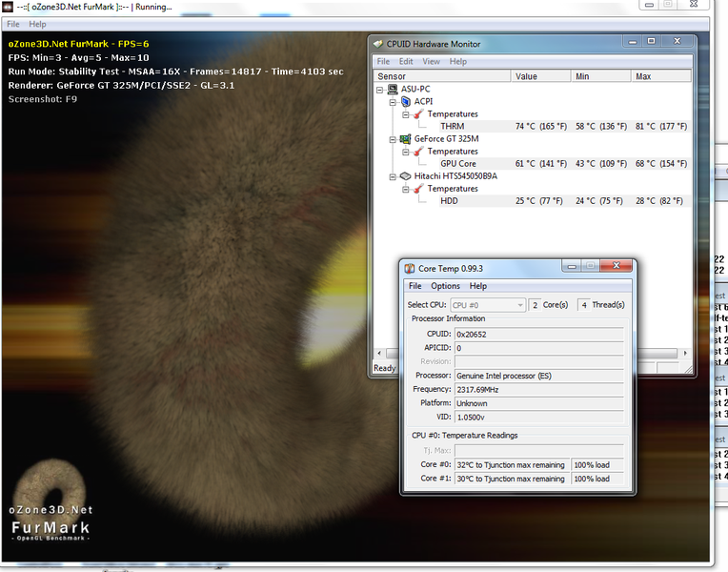Click thermometer icon under Hitachi drive
Image resolution: width=728 pixels, height=572 pixels.
click(x=418, y=188)
